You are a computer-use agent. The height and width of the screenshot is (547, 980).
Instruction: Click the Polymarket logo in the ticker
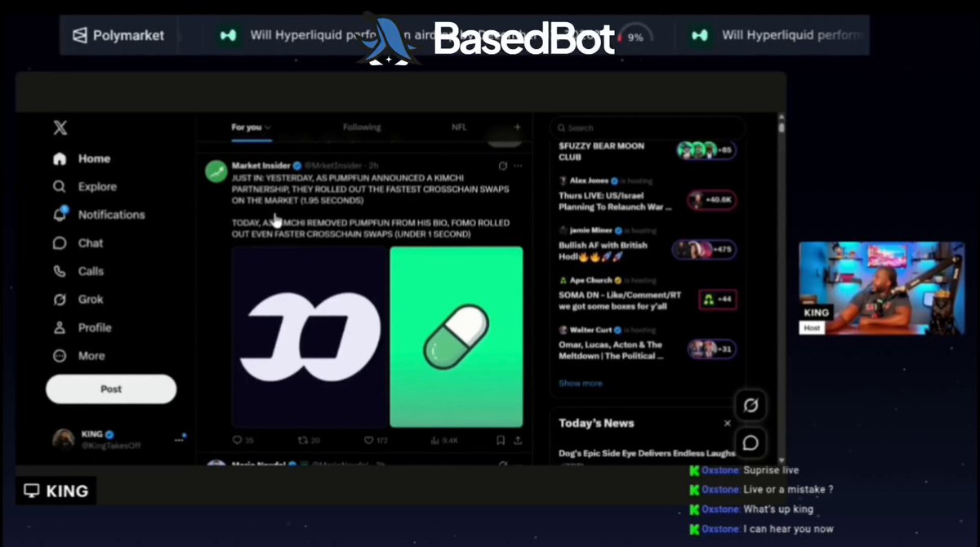coord(118,36)
